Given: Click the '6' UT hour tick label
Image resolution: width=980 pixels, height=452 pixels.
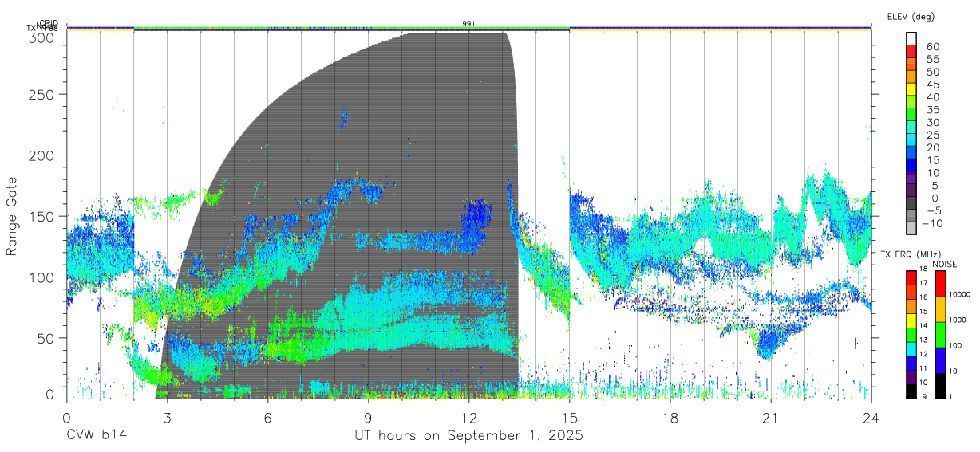Looking at the screenshot, I should (x=267, y=417).
